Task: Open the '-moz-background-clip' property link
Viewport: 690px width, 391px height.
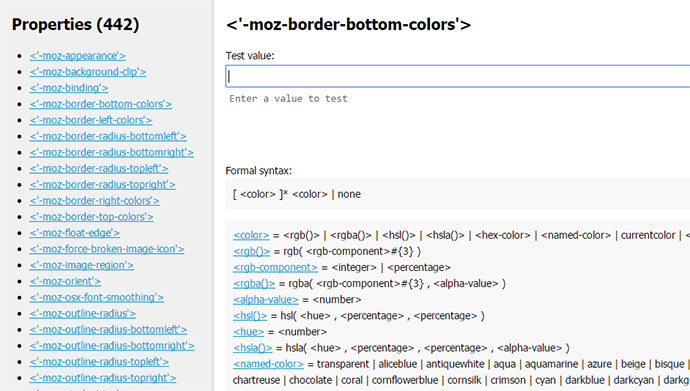Action: pyautogui.click(x=88, y=72)
